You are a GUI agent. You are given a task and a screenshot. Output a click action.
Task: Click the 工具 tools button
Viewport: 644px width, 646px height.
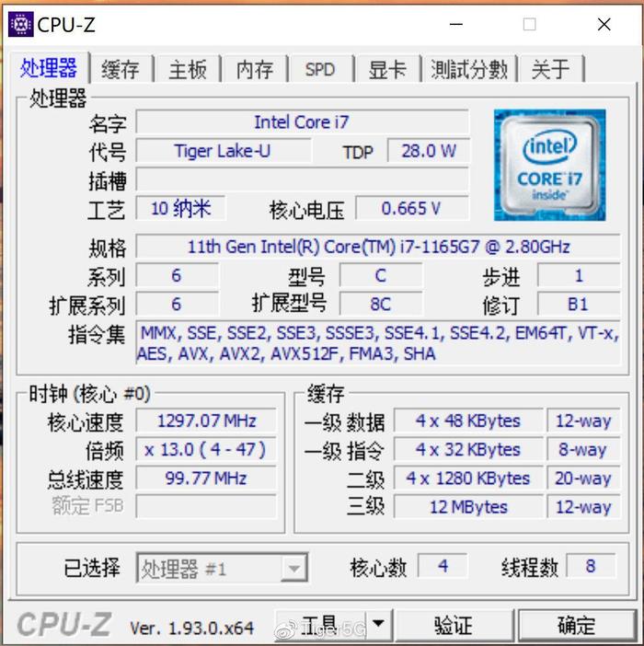[x=320, y=625]
